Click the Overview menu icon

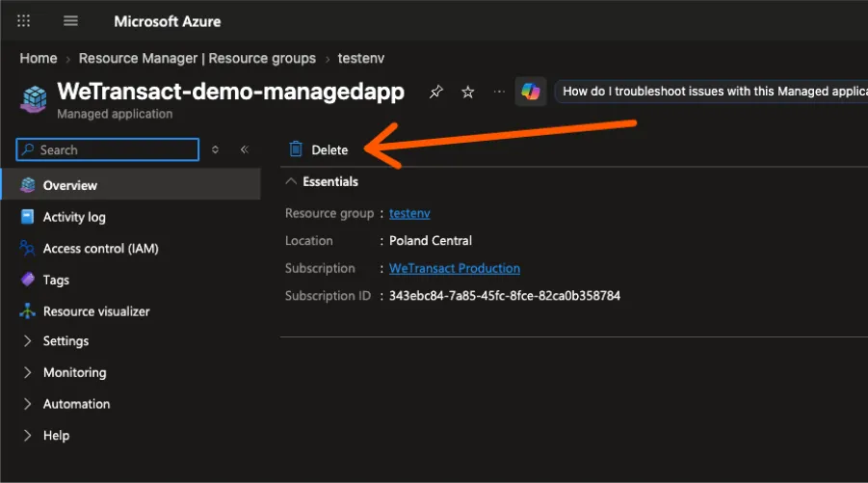pos(27,185)
